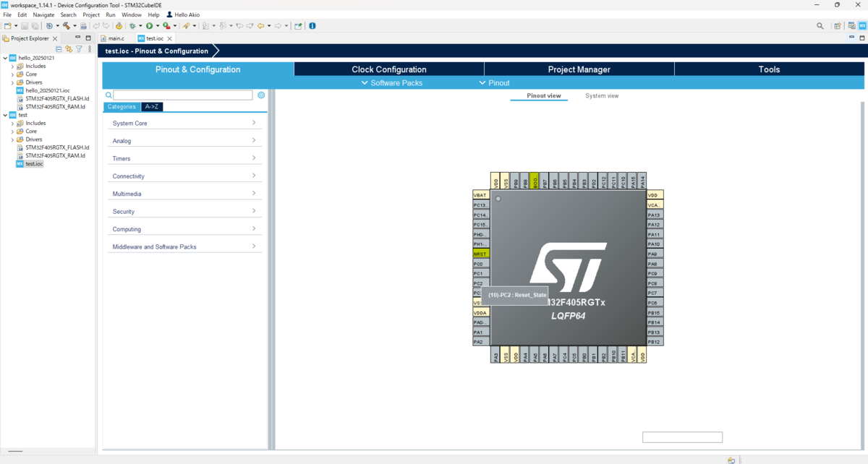Click the MX Device Configuration perspective icon
Image resolution: width=868 pixels, height=464 pixels.
tap(862, 25)
